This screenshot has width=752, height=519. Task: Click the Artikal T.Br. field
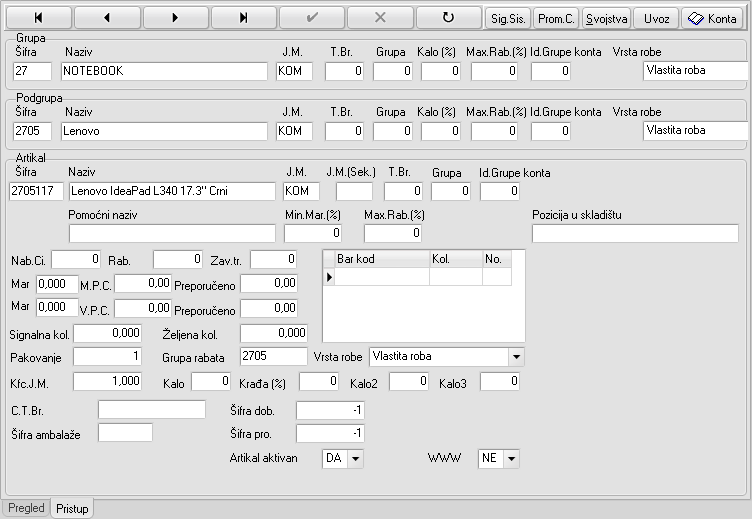tap(403, 191)
